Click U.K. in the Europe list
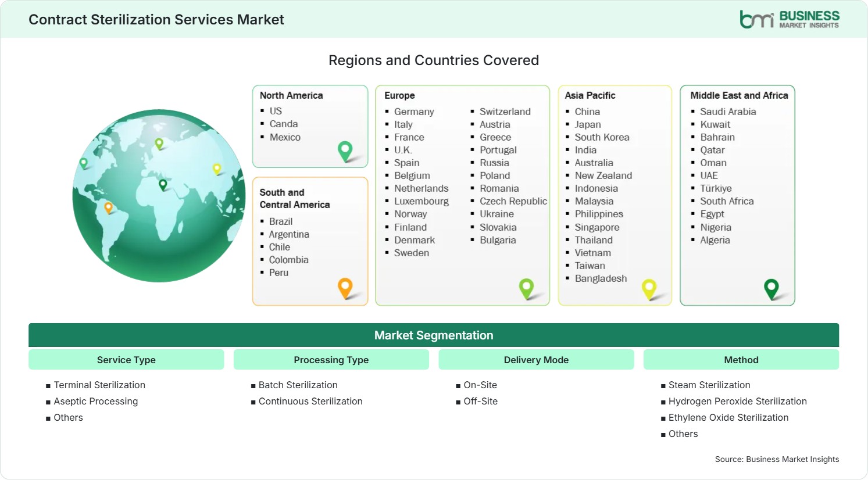 (x=403, y=150)
